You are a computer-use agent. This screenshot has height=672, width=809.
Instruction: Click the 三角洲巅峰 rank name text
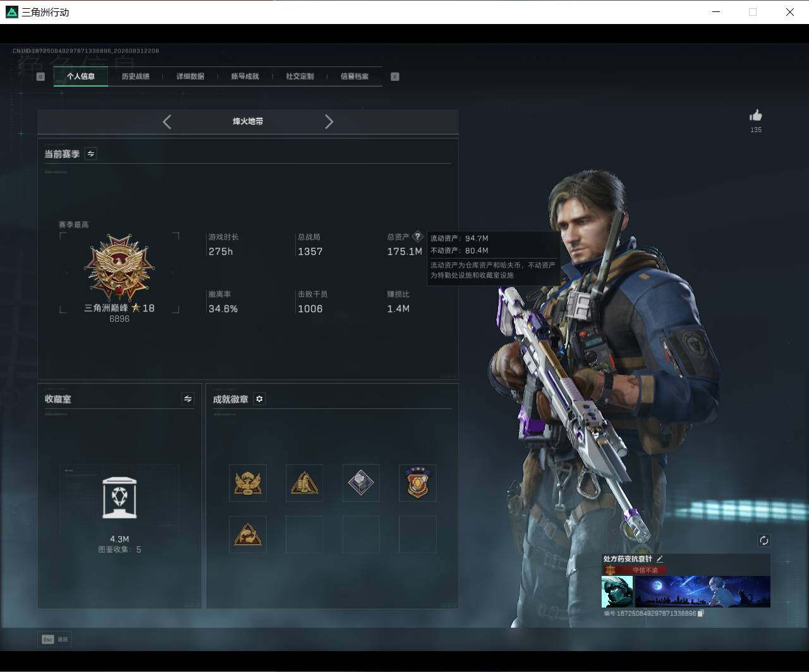106,308
